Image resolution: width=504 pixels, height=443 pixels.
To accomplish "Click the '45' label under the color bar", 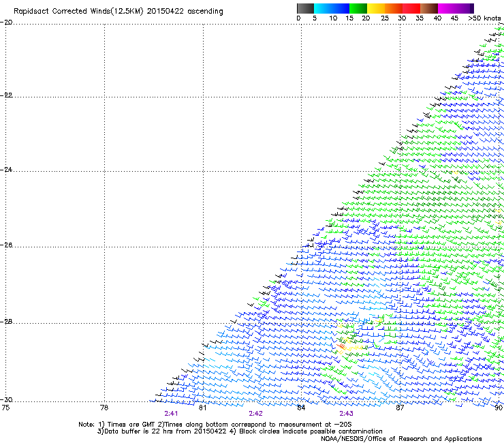I will [x=454, y=18].
